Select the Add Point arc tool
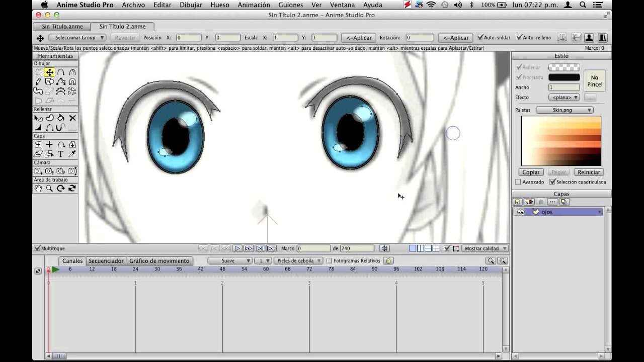 point(61,72)
